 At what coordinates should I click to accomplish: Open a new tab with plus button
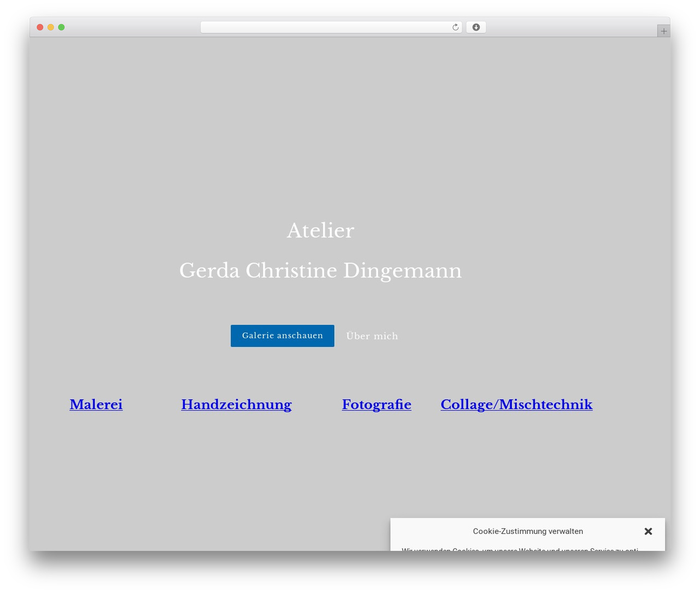663,31
